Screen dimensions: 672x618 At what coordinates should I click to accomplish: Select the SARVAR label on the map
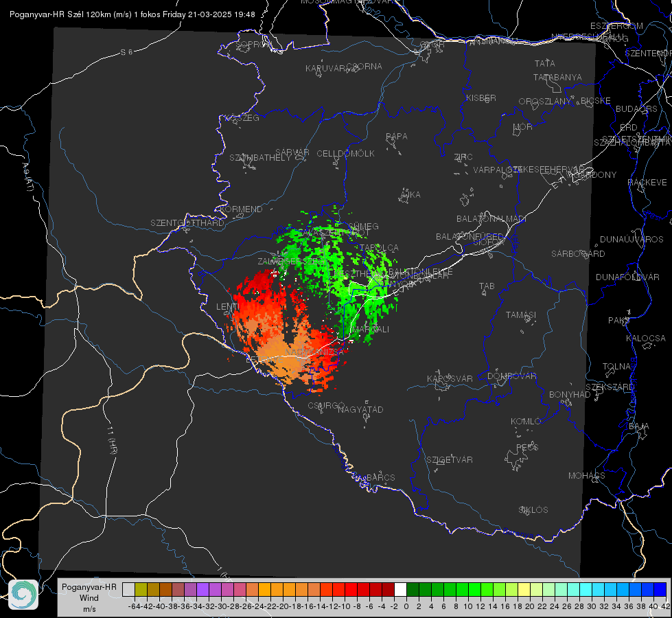[292, 152]
